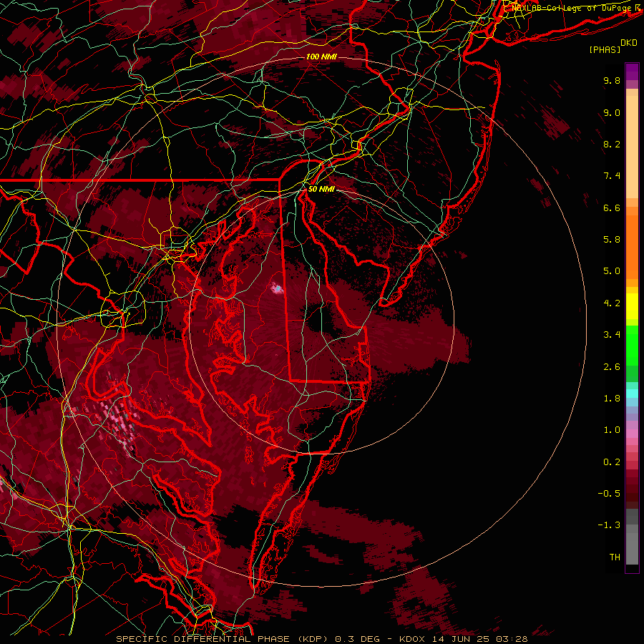Pick the bright green band on the color scale
Screen dimensions: 644x644
pyautogui.click(x=632, y=345)
